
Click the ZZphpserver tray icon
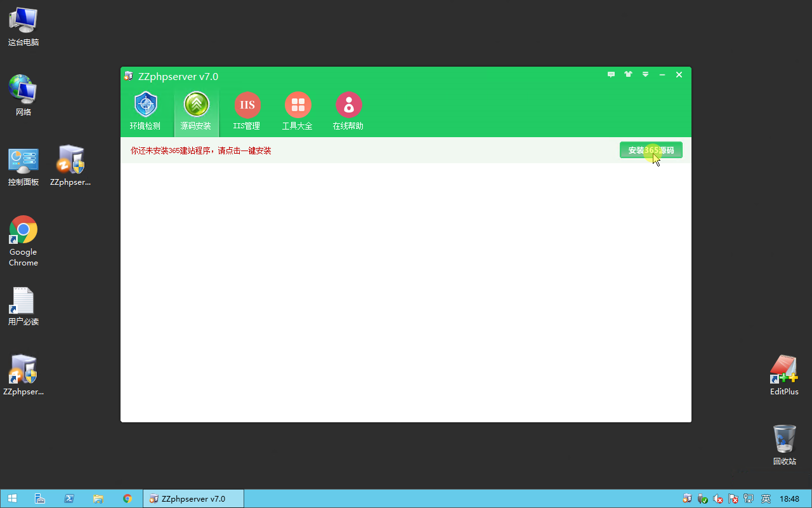point(687,498)
